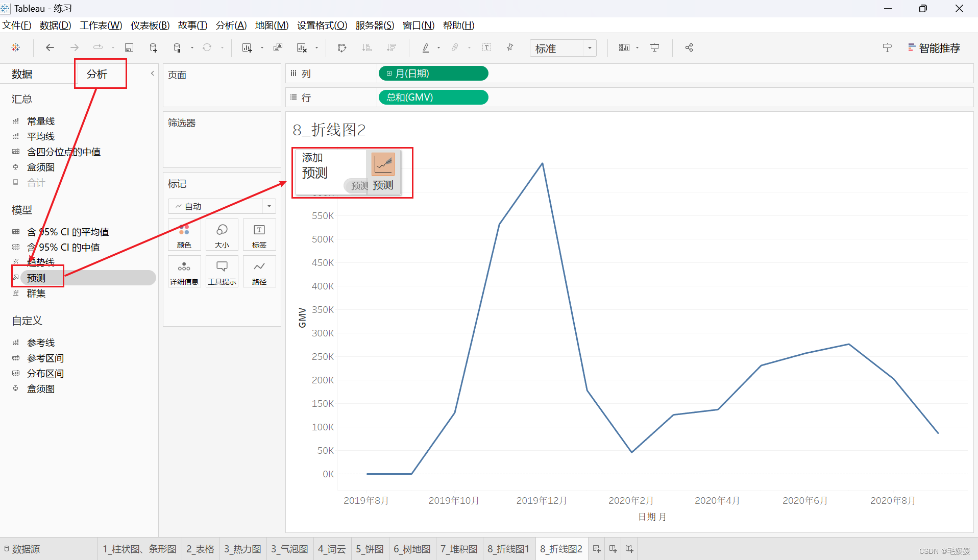The width and height of the screenshot is (978, 560).
Task: Select the 常量线 analytics item
Action: (x=41, y=121)
